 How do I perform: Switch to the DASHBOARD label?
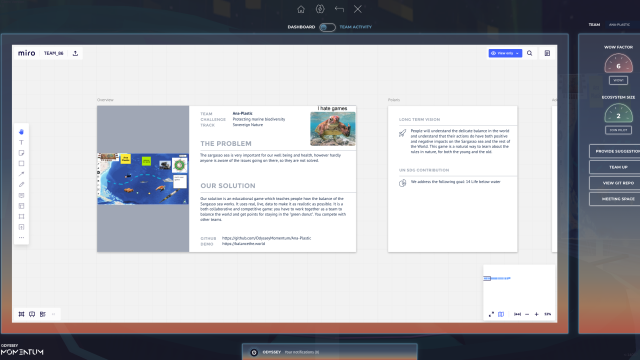(301, 27)
